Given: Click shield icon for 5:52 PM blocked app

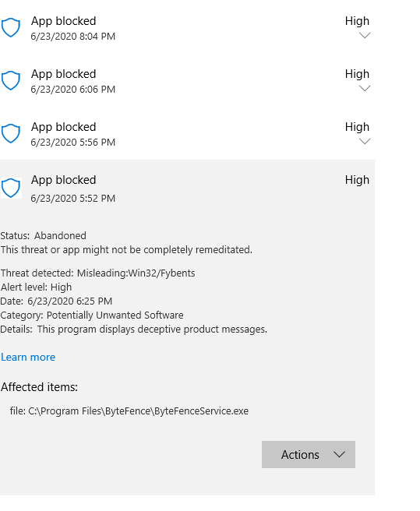Looking at the screenshot, I should pyautogui.click(x=11, y=188).
